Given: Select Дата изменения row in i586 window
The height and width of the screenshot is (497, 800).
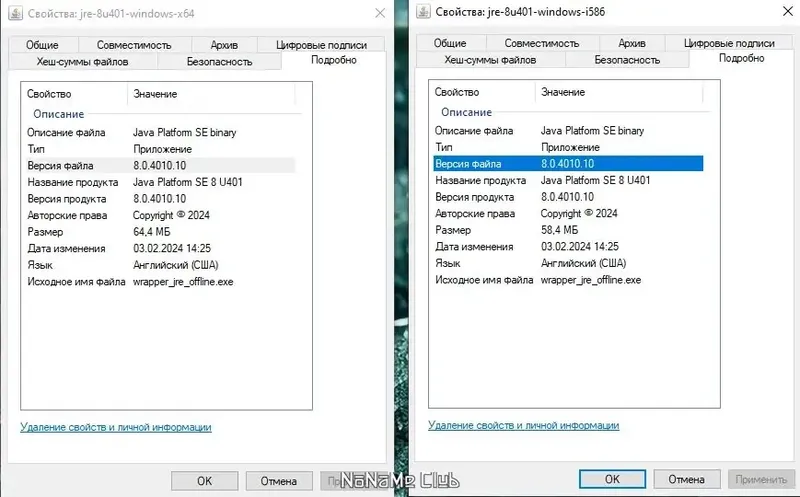Looking at the screenshot, I should pyautogui.click(x=568, y=246).
